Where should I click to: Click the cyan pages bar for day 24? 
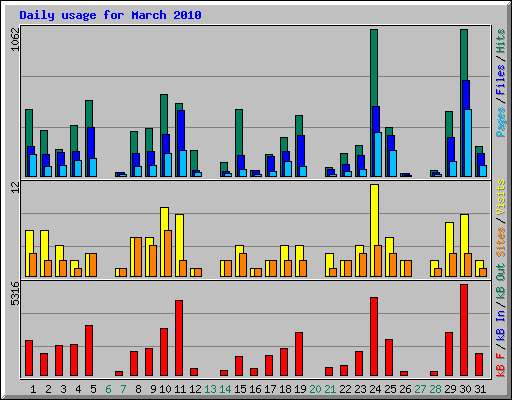[378, 154]
